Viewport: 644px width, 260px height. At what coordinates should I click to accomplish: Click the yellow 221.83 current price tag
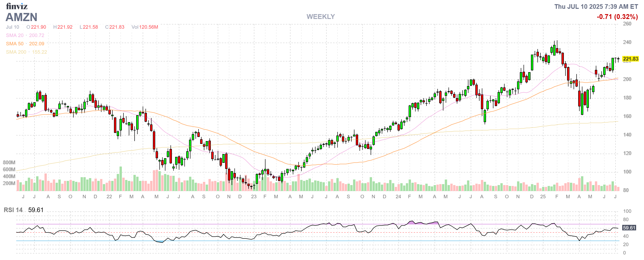pos(630,59)
